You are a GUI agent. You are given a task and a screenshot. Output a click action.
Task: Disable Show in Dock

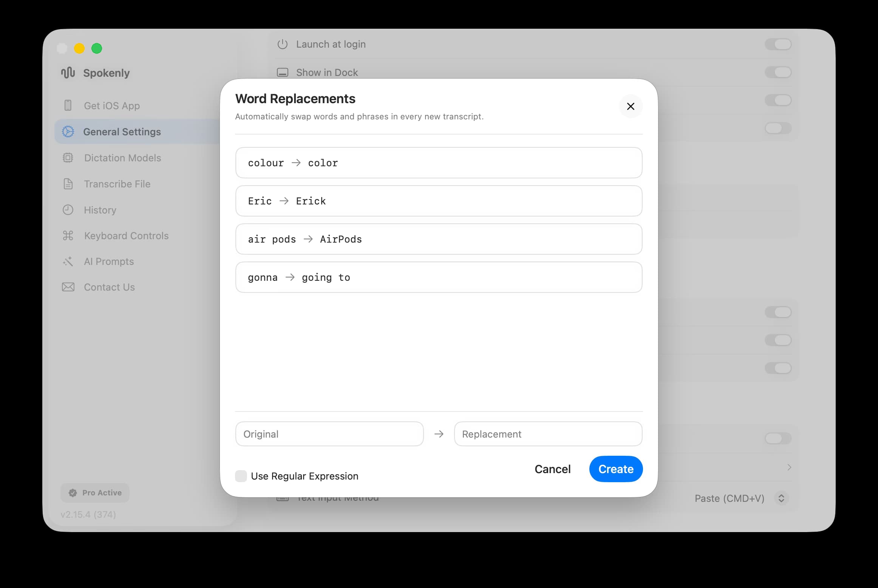pos(778,72)
